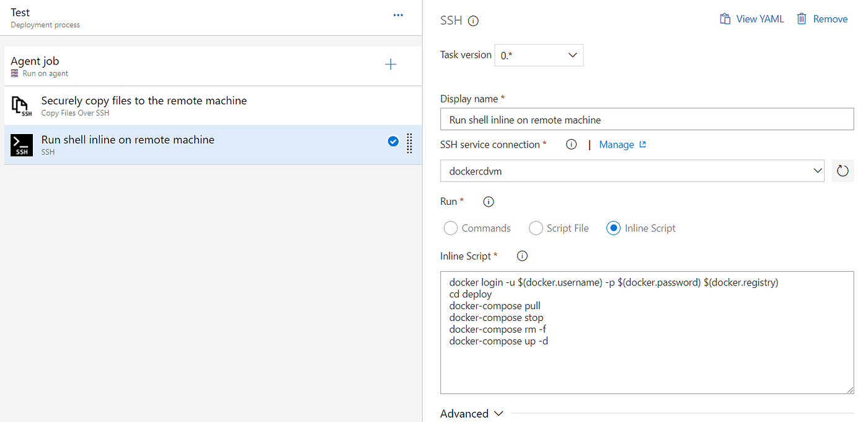Click the View YAML icon
Screen dimensions: 868x422
[x=724, y=19]
